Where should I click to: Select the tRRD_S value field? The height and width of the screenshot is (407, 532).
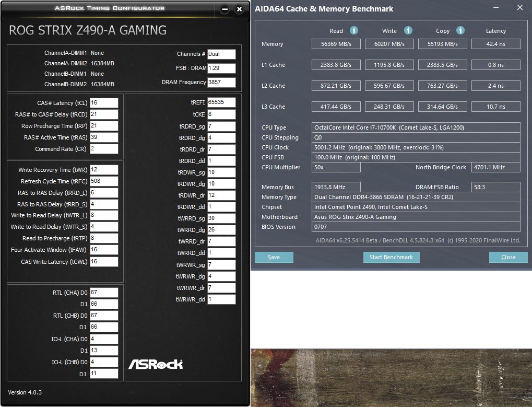pyautogui.click(x=104, y=204)
